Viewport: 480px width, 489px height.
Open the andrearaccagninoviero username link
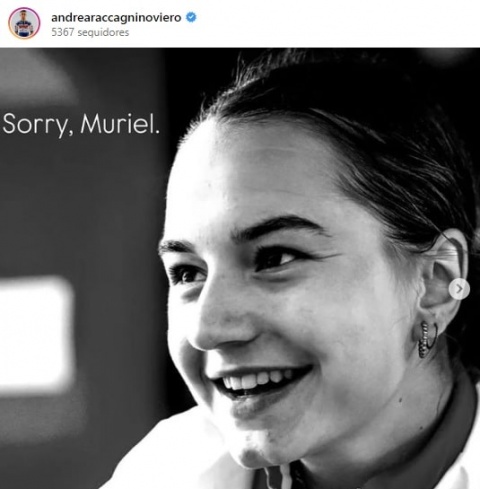click(116, 17)
